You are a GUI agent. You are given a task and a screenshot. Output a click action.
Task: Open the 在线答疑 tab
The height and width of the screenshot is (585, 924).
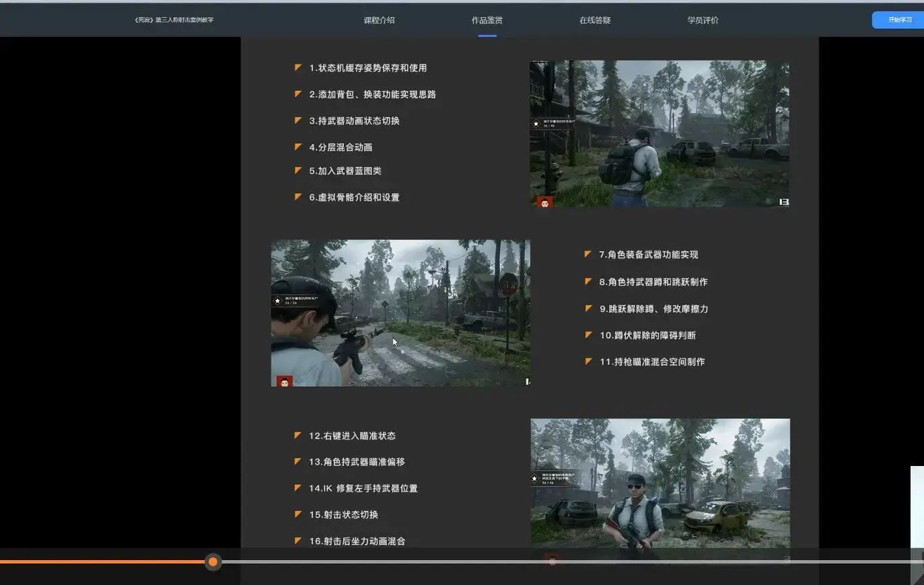[x=595, y=20]
